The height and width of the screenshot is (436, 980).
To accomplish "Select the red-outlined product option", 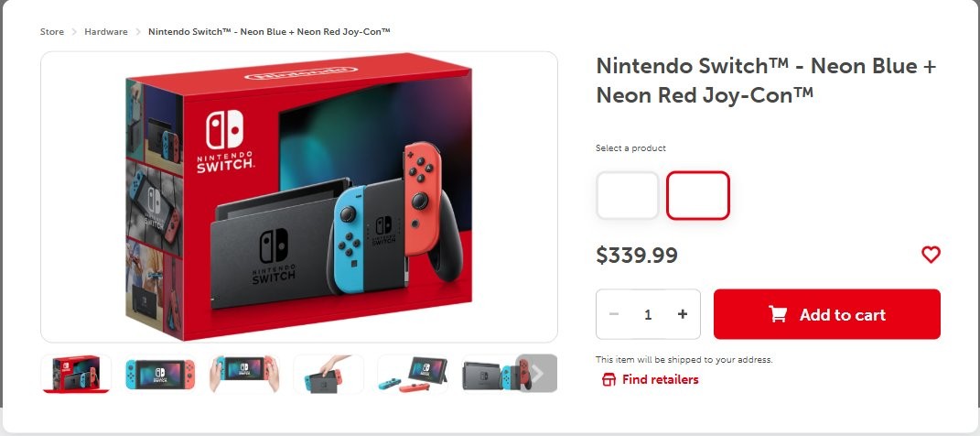I will click(x=698, y=195).
